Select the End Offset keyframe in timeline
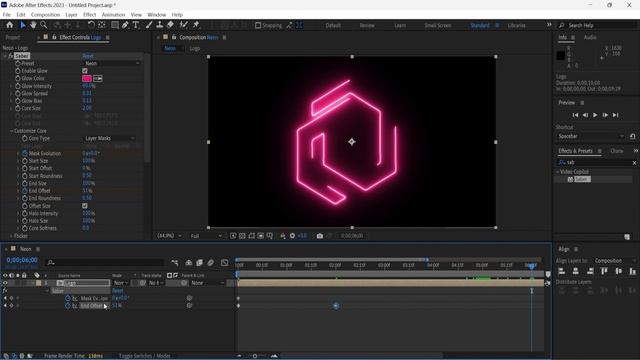This screenshot has width=640, height=360. pos(336,306)
